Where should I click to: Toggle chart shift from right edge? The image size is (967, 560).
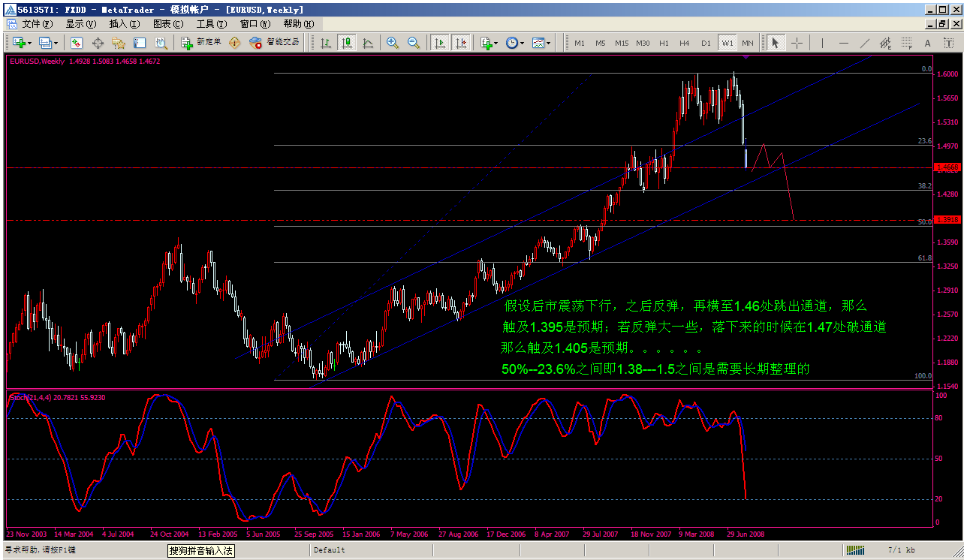pos(461,43)
